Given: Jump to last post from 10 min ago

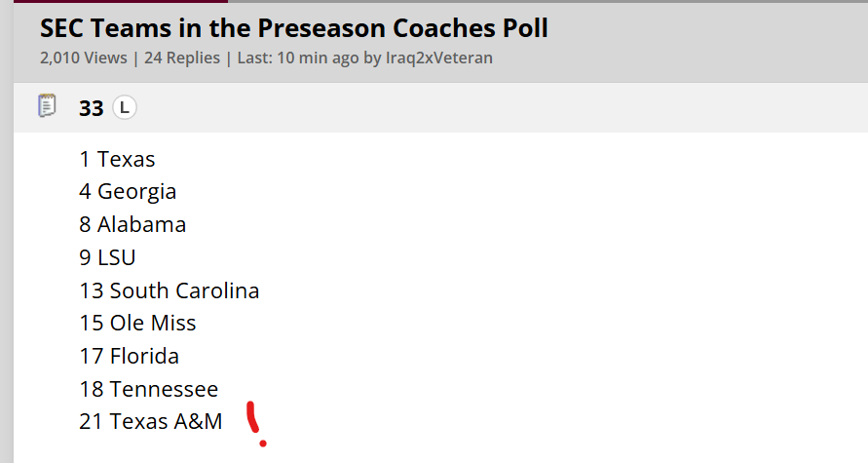Looking at the screenshot, I should point(298,58).
